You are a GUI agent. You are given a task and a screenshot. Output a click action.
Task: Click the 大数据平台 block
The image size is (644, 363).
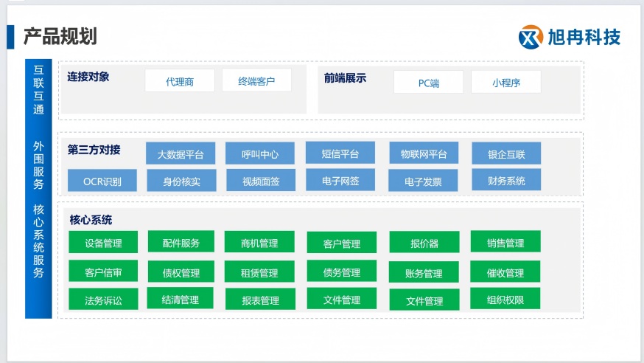181,154
